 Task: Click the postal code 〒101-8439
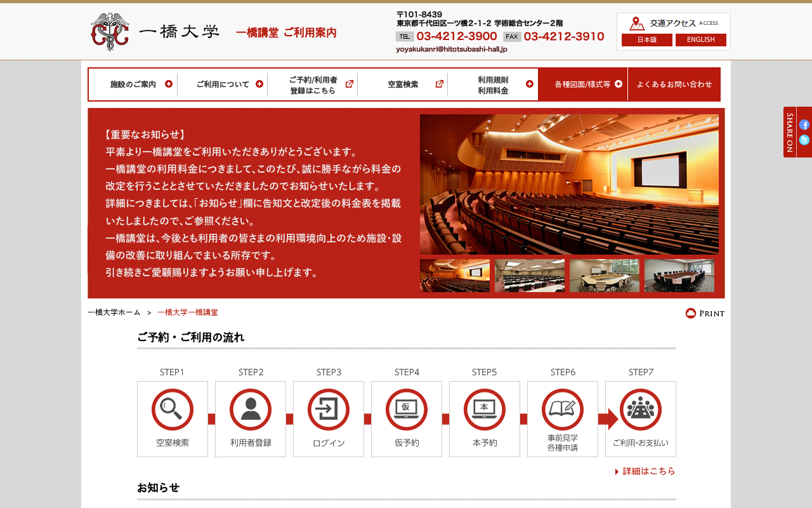click(x=419, y=15)
